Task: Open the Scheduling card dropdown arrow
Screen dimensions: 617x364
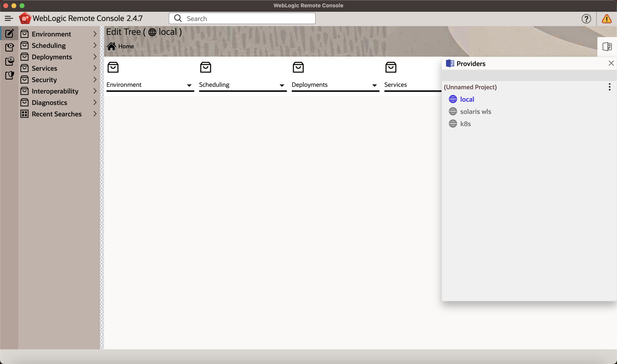Action: click(x=282, y=85)
